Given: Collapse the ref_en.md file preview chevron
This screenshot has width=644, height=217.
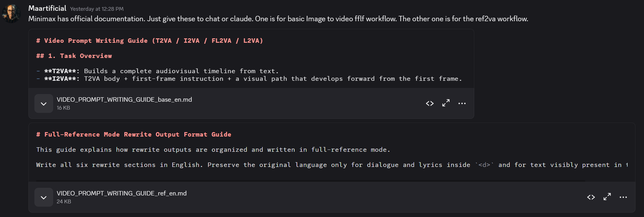Looking at the screenshot, I should coord(44,197).
